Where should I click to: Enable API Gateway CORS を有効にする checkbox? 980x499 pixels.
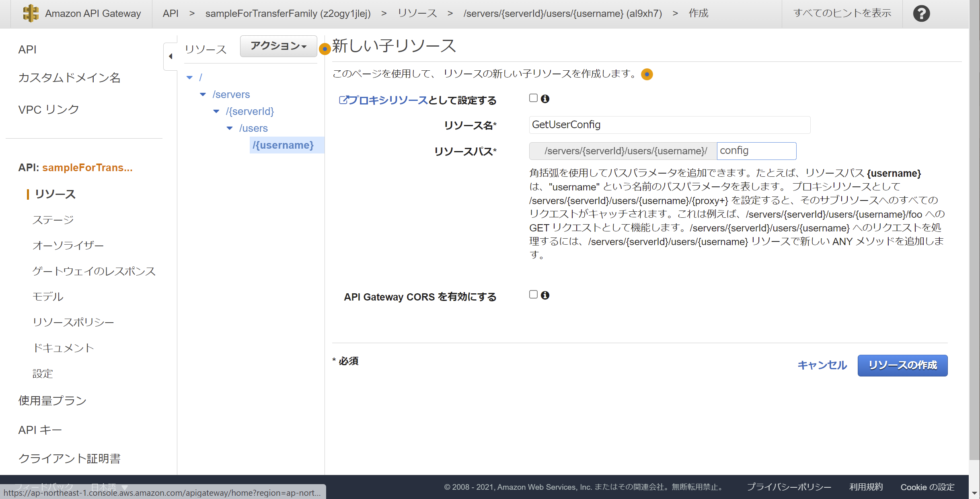point(533,294)
